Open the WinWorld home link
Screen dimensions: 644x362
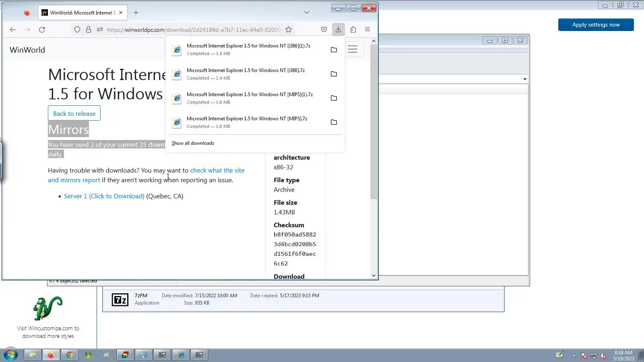[27, 50]
